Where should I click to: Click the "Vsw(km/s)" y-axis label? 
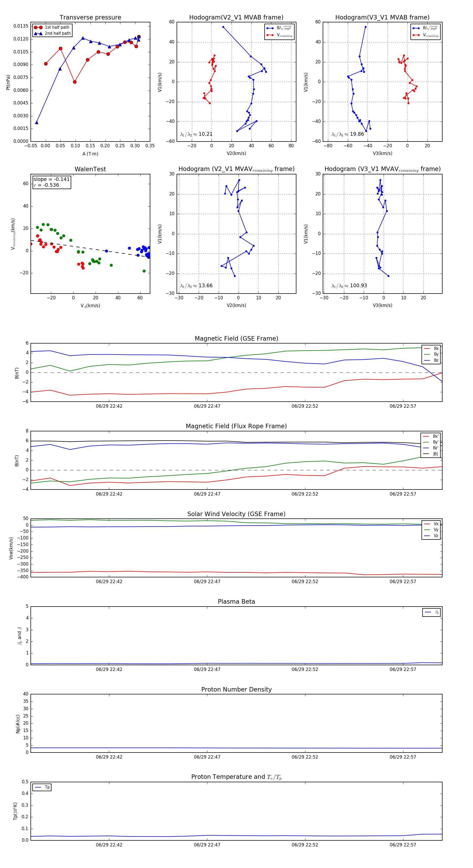(x=11, y=548)
